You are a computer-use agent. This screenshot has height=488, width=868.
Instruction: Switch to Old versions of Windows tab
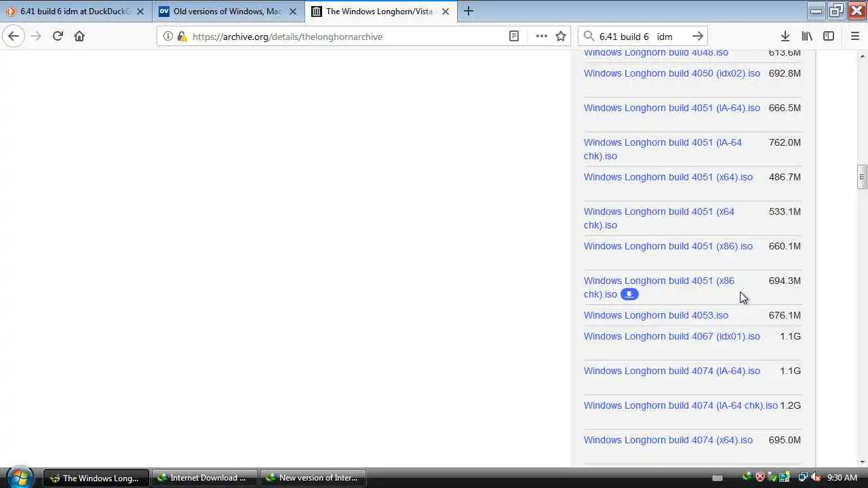229,12
